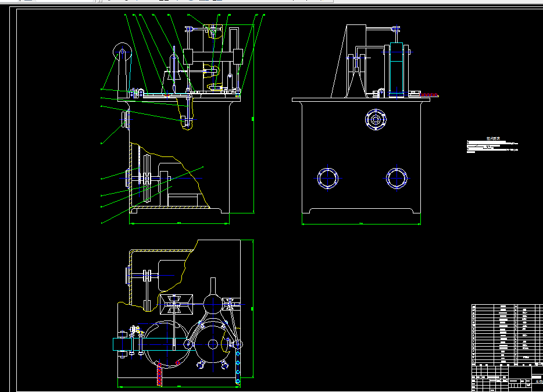
Task: Select the large pulley wheel atop the front view
Action: 122,52
